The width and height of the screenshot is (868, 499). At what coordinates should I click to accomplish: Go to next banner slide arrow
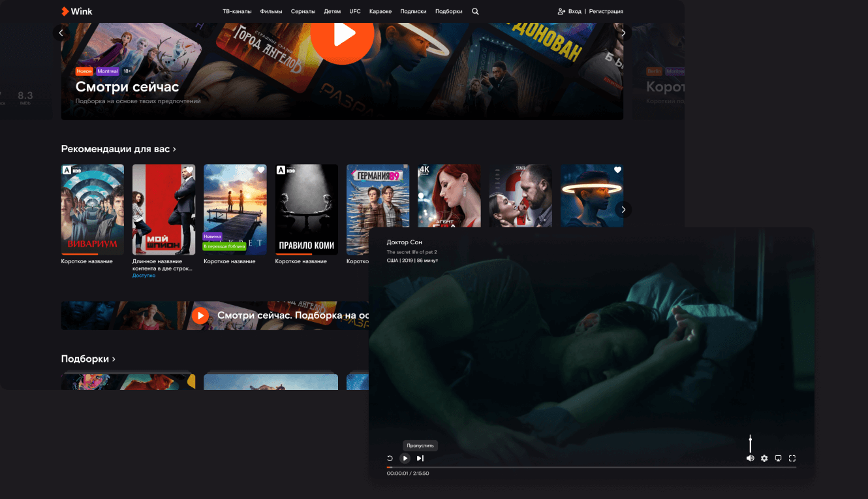623,33
